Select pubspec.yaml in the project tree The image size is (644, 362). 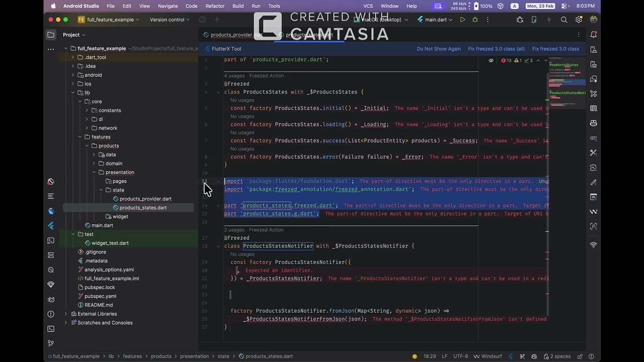[100, 296]
